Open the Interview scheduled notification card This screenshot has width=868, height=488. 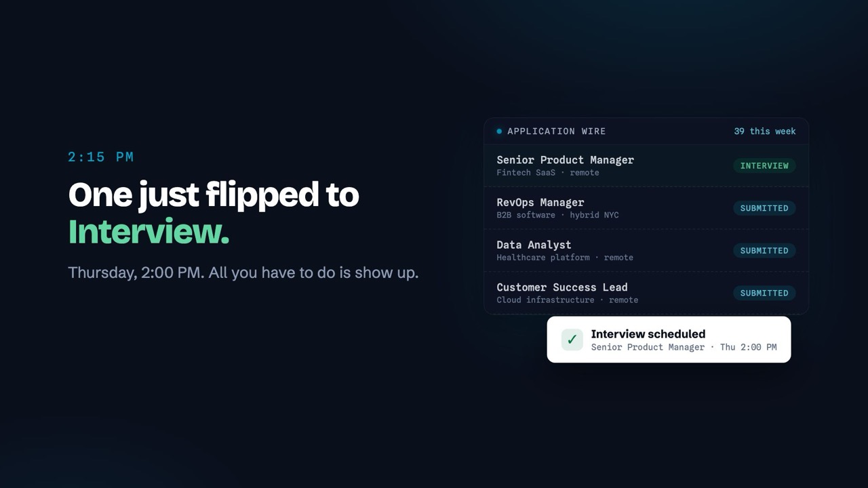pos(669,340)
